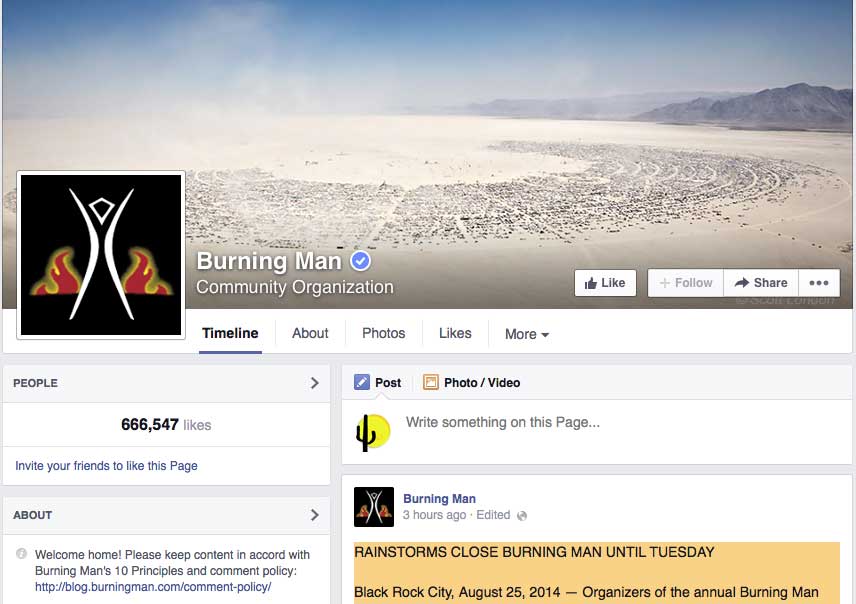Viewport: 856px width, 604px height.
Task: Open the blog.burningman.com comment-policy link
Action: click(x=153, y=587)
